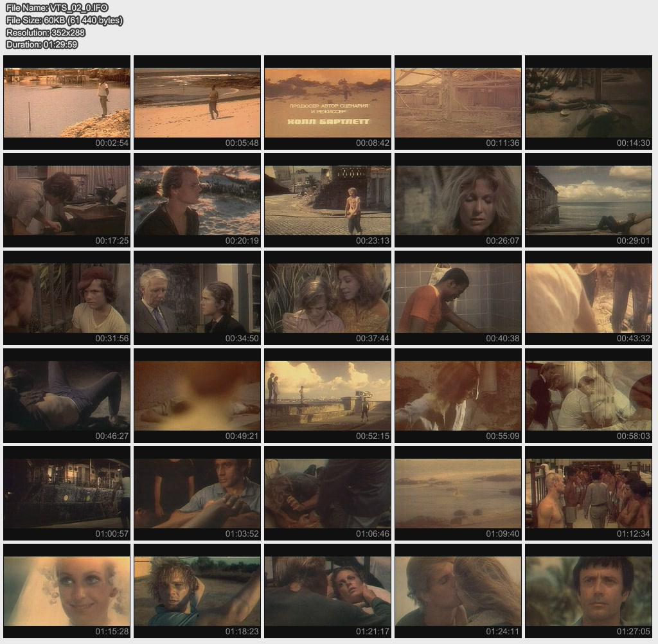
Task: Select the dark-haired man frame at 01:27:05
Action: pos(589,591)
